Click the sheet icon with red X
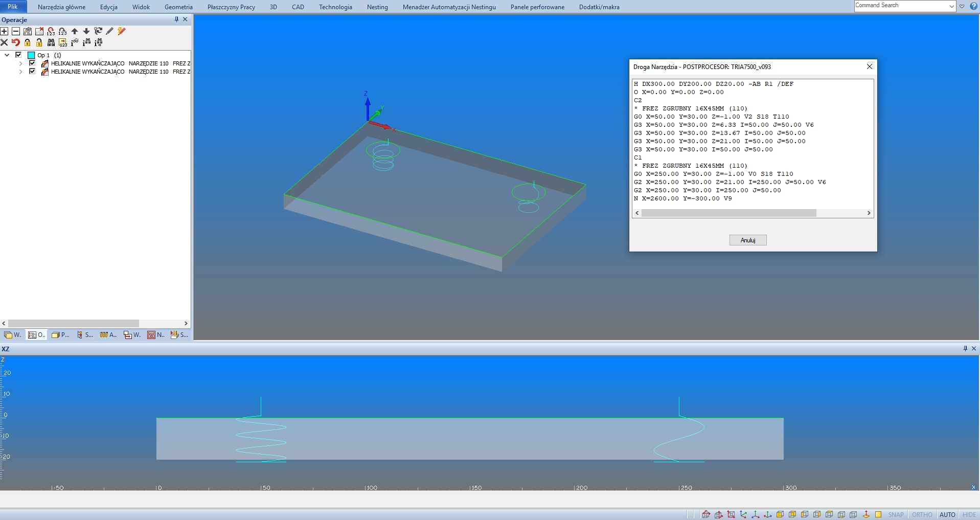This screenshot has height=520, width=980. pyautogui.click(x=39, y=31)
